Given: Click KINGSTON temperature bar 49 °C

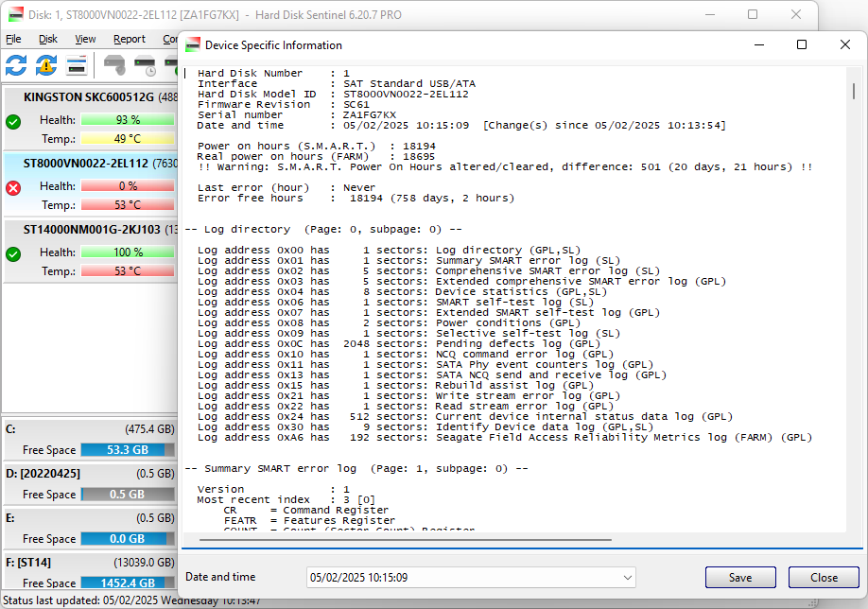Looking at the screenshot, I should click(x=128, y=138).
